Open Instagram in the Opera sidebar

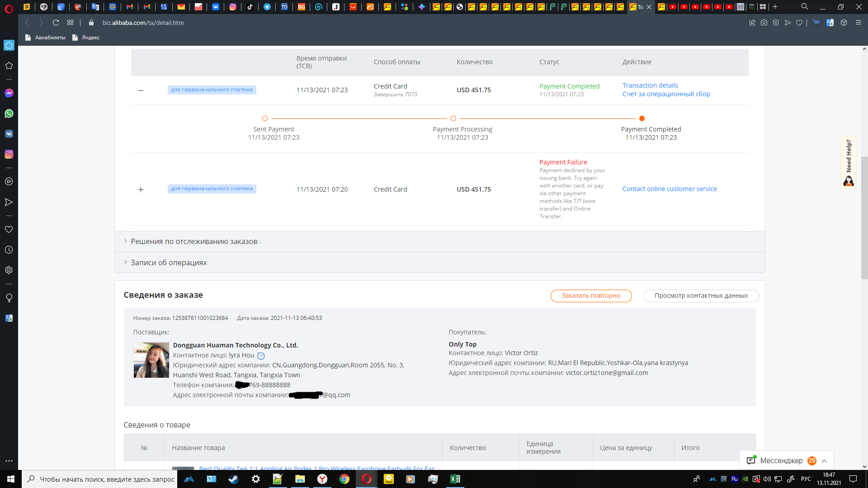pos(9,154)
